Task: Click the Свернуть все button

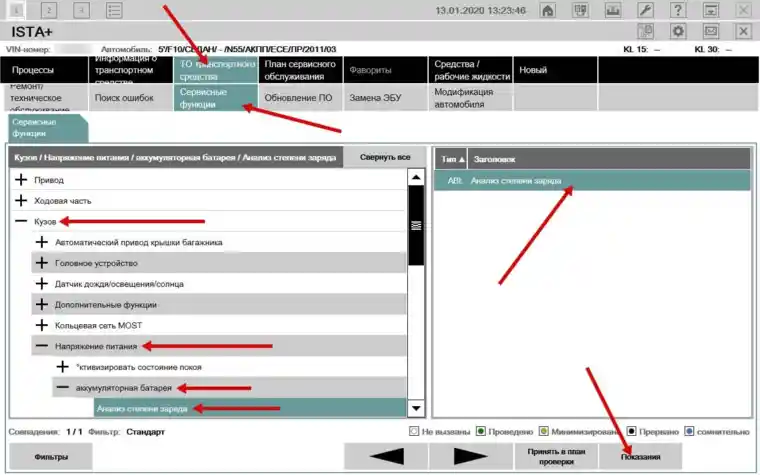Action: (x=385, y=157)
